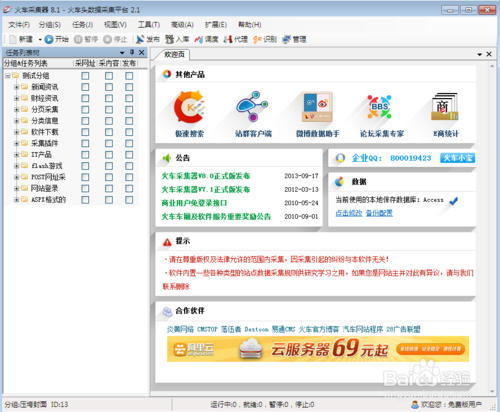
Task: Open the task tree panel dropdown arrow
Action: tap(122, 53)
